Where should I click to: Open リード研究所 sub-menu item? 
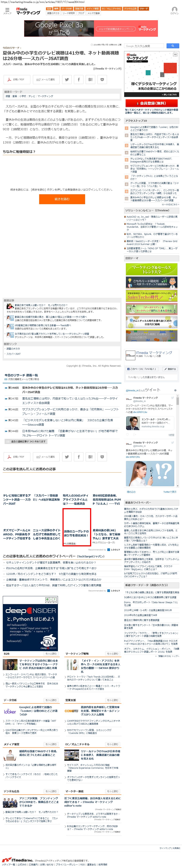[x=68, y=13]
